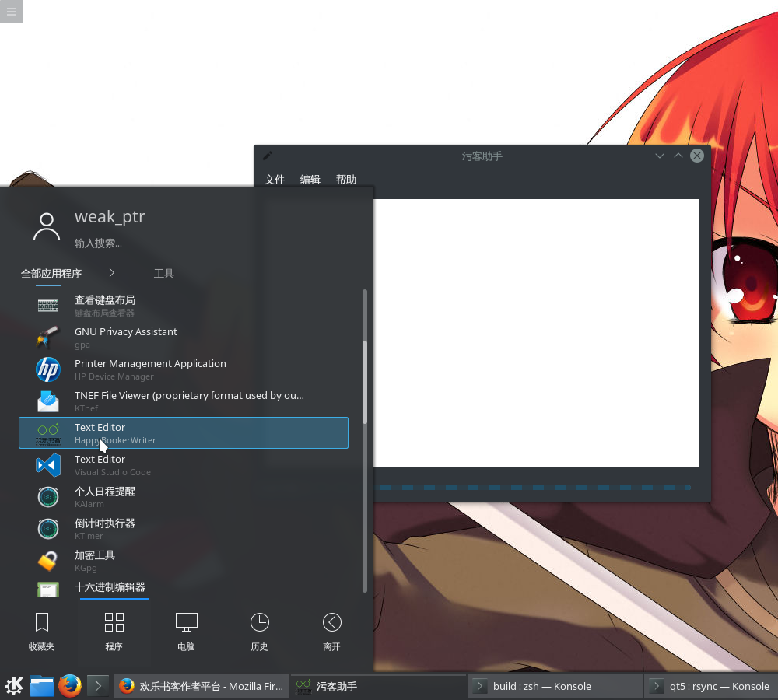Click the 全部应用程序 breadcrumb

(x=51, y=273)
